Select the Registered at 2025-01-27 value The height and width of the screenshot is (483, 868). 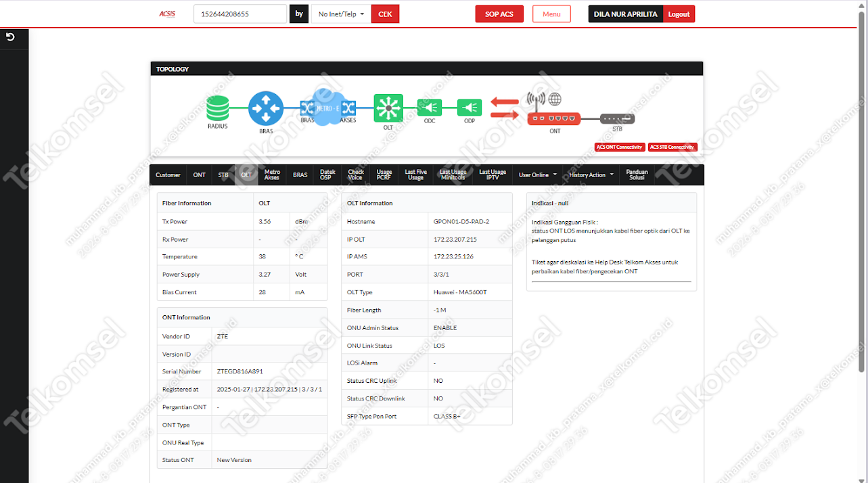pyautogui.click(x=269, y=389)
